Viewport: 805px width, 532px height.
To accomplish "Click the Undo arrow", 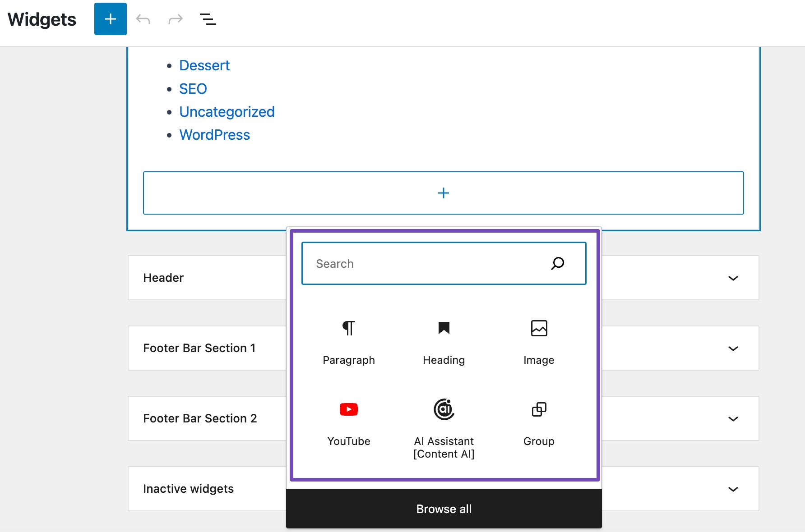I will click(143, 19).
